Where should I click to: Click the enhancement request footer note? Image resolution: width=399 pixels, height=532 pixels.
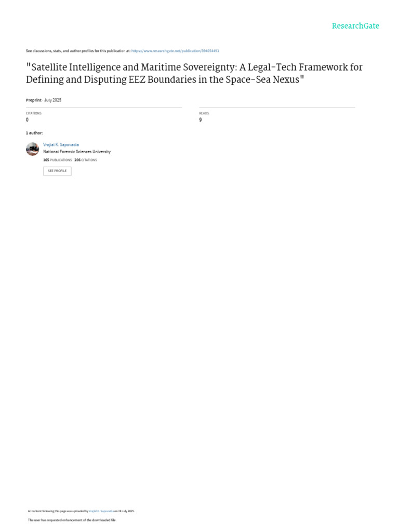tap(72, 520)
